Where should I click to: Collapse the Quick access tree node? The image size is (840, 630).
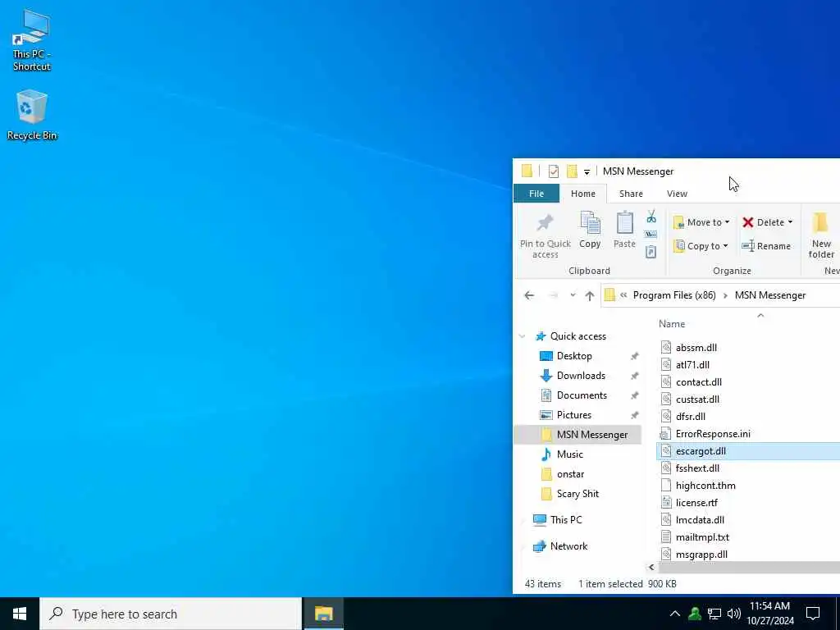point(523,336)
